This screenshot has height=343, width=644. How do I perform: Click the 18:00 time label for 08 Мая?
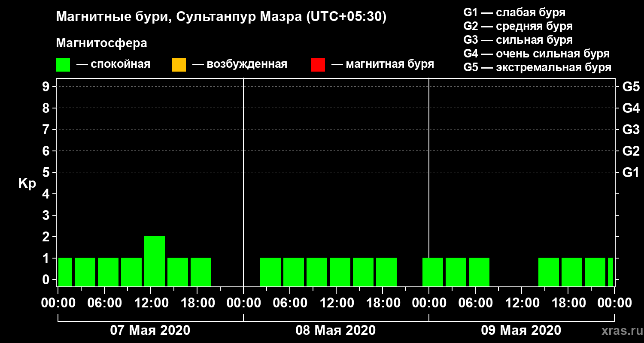coord(383,303)
